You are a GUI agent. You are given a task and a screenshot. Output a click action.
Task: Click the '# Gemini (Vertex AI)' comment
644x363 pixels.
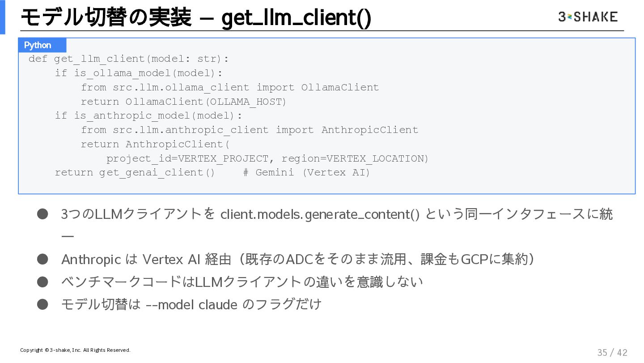307,173
